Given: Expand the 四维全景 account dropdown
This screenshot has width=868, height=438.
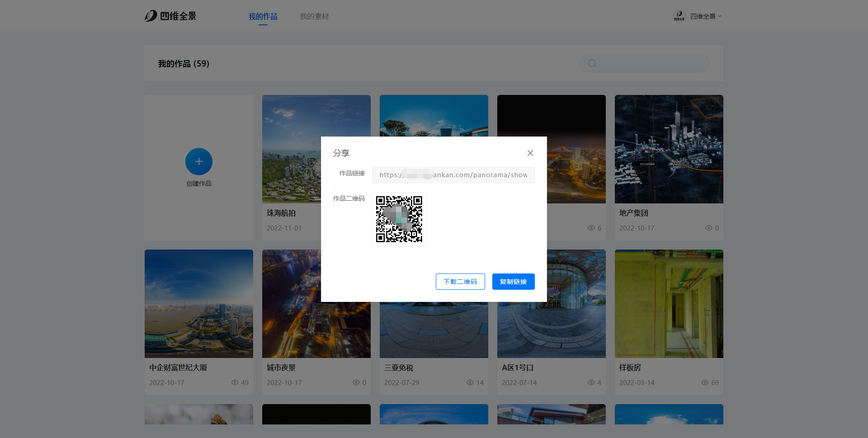Looking at the screenshot, I should tap(706, 16).
